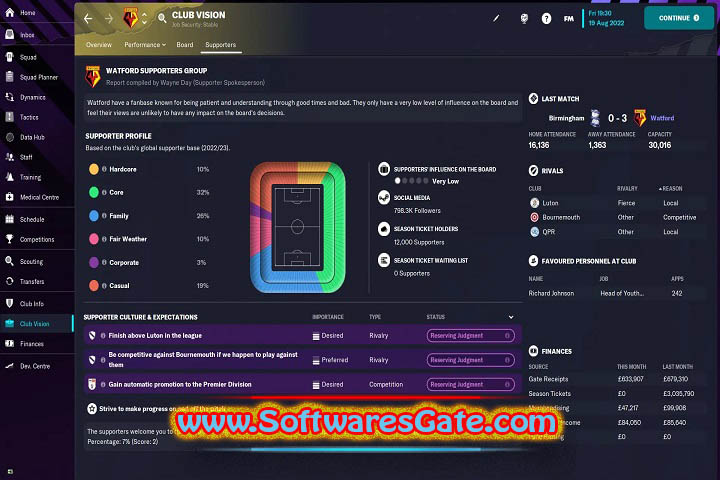Viewport: 720px width, 480px height.
Task: Open Club Info shield icon
Action: [10, 303]
